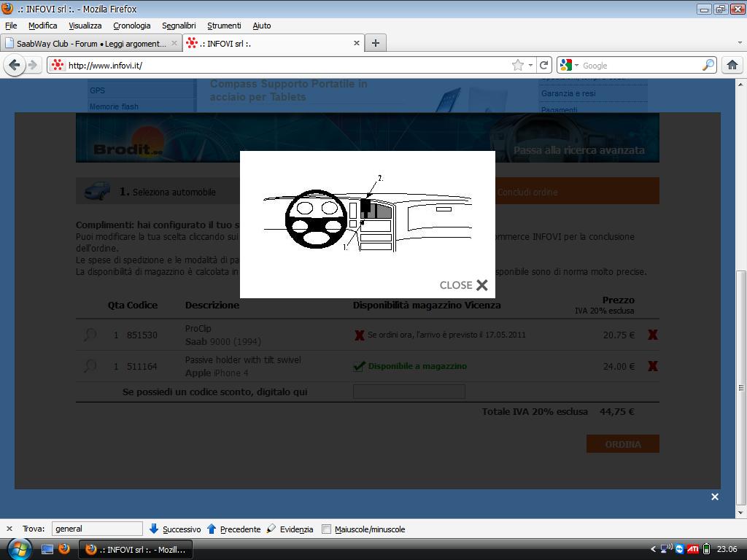Click the Google search input field
747x560 pixels.
(x=640, y=65)
